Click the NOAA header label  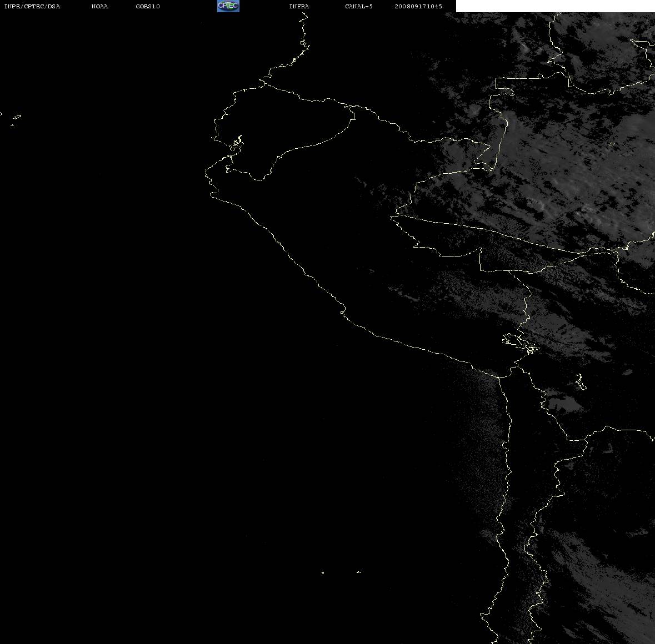pos(100,6)
